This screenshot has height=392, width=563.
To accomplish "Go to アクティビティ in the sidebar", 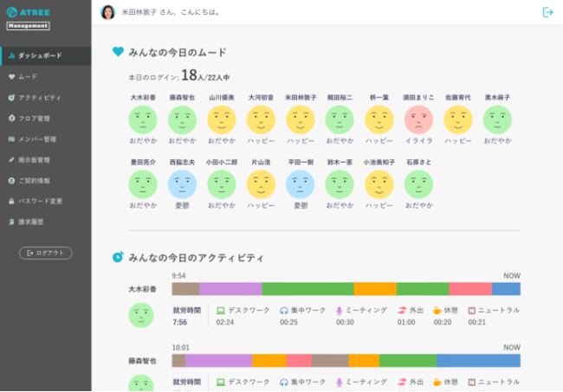I will [39, 97].
